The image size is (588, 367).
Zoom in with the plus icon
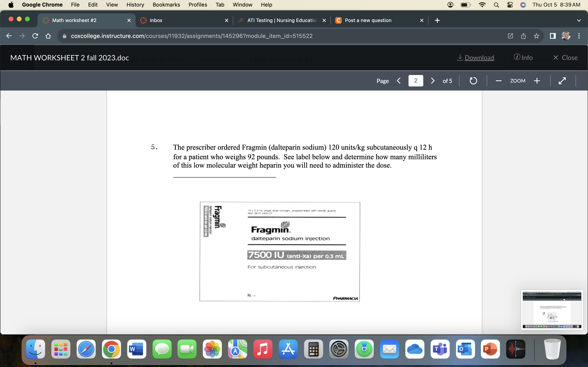537,81
